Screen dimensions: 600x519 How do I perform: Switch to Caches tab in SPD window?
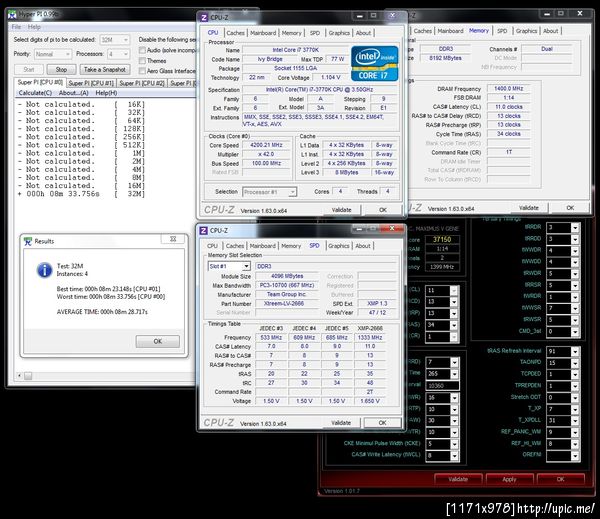click(x=235, y=246)
